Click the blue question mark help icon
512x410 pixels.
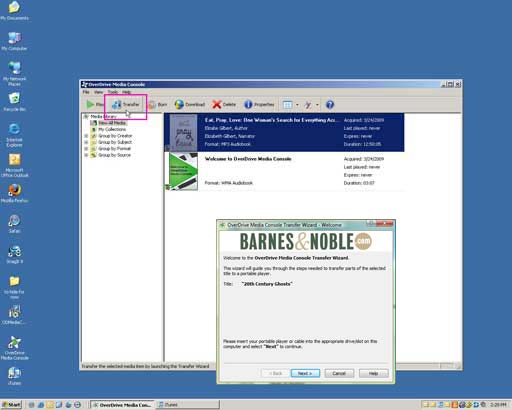tap(330, 105)
